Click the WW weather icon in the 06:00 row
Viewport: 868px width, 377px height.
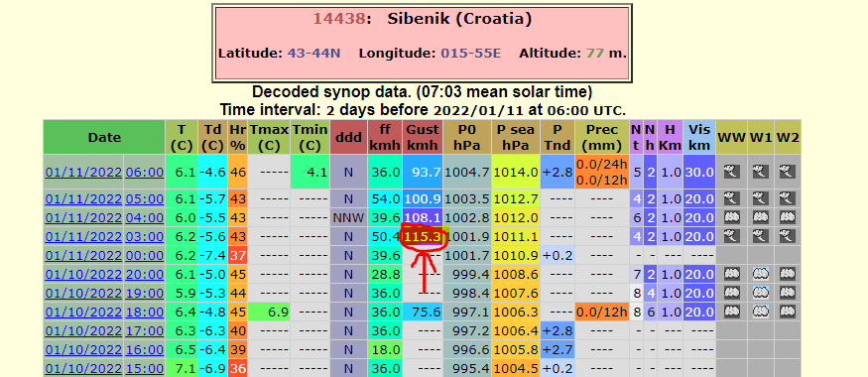731,172
